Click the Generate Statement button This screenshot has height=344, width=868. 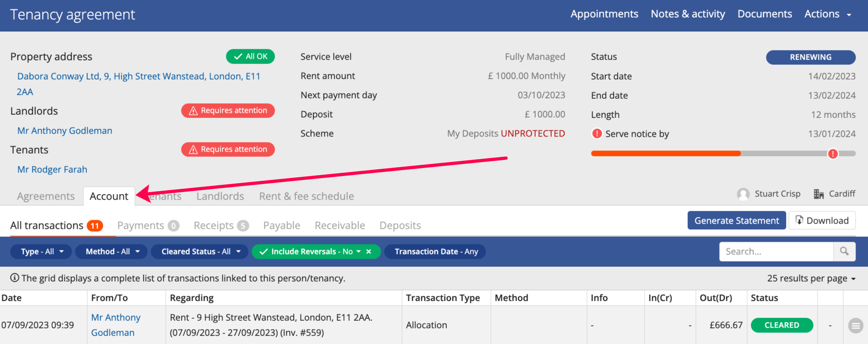(x=736, y=220)
